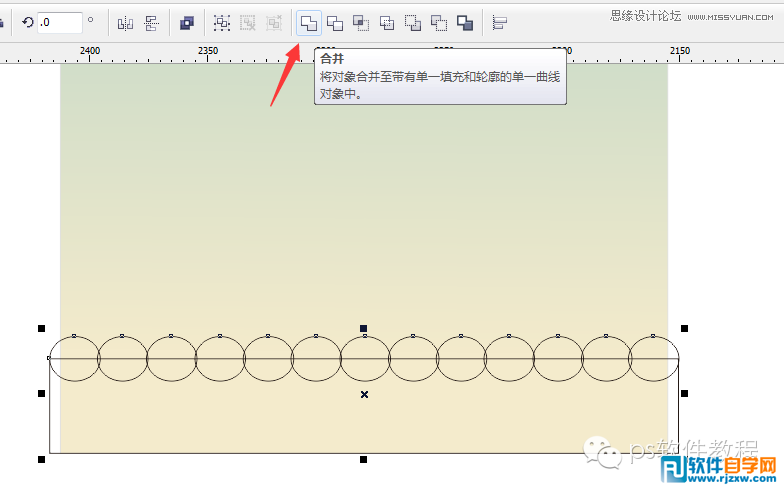Click the ruler mark labeled 2350

pyautogui.click(x=208, y=51)
